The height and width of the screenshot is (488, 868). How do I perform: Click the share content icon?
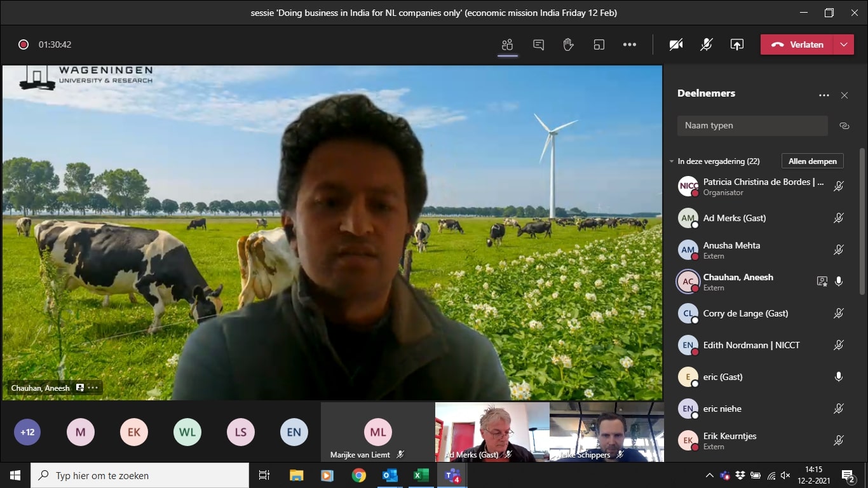coord(736,44)
